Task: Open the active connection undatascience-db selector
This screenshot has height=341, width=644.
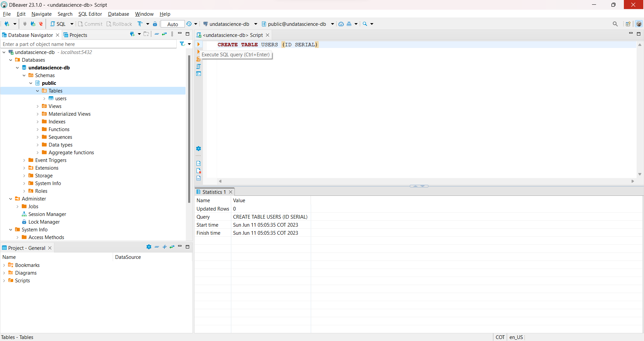Action: (230, 24)
